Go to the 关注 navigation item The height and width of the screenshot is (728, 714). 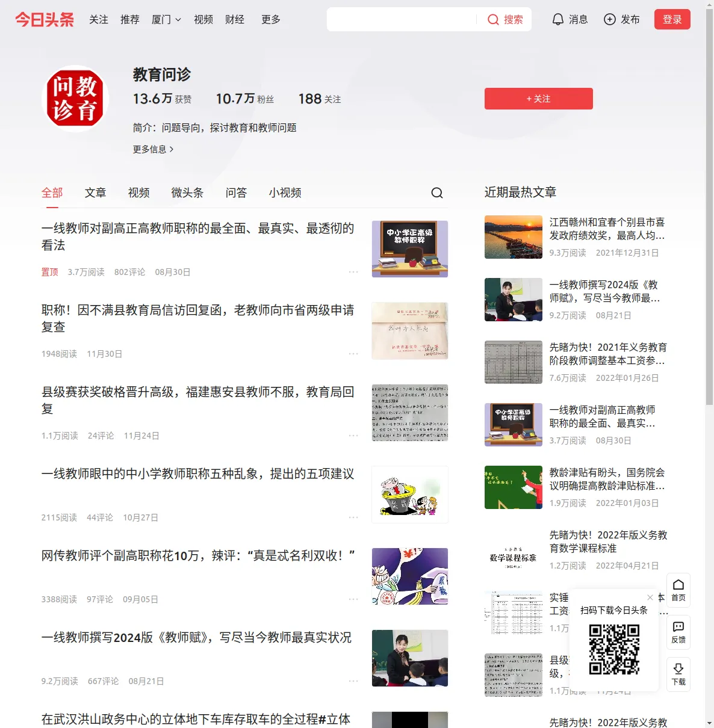coord(99,20)
